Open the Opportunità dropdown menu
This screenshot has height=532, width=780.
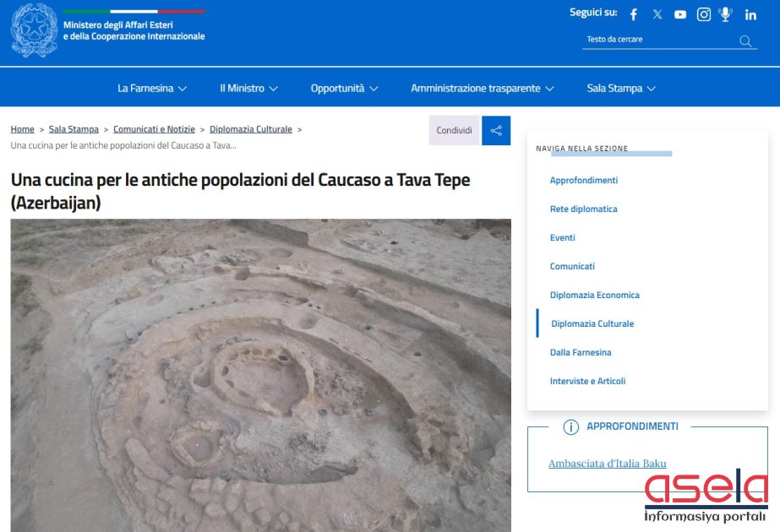pyautogui.click(x=344, y=89)
